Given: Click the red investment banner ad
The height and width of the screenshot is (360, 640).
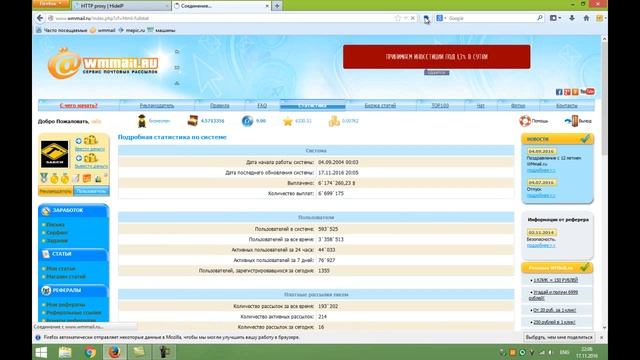Looking at the screenshot, I should (x=436, y=57).
